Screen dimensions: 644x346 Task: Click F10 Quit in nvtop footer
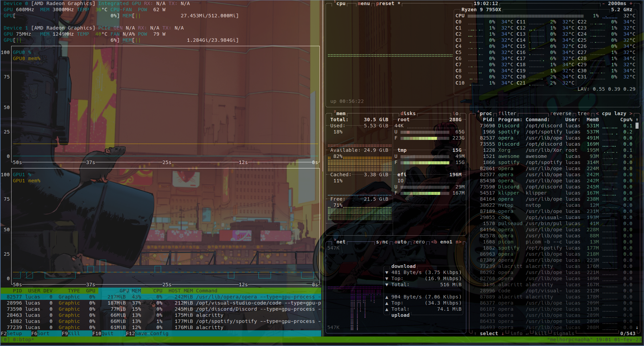[x=103, y=333]
